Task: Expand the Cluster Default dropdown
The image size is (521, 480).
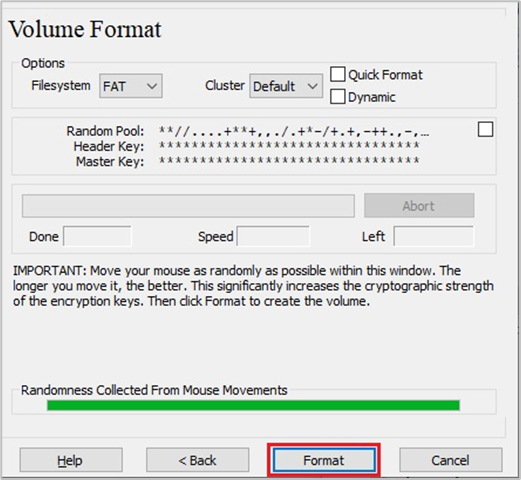Action: pos(286,86)
